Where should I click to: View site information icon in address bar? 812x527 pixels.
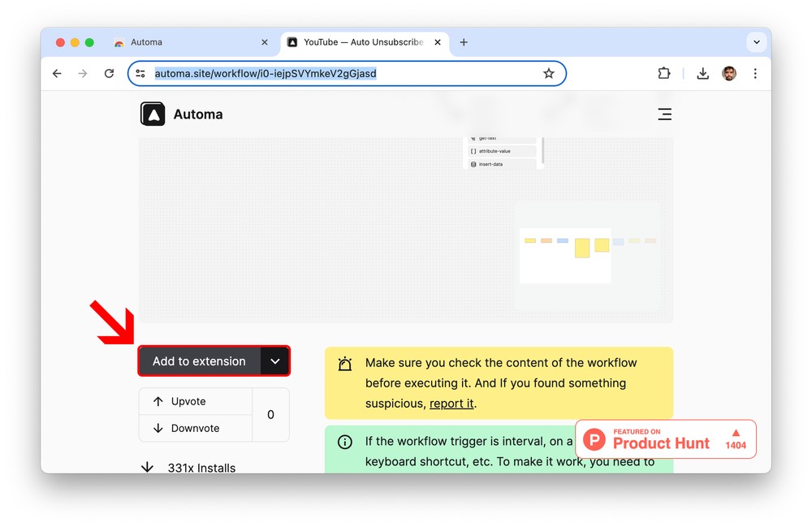pyautogui.click(x=140, y=74)
